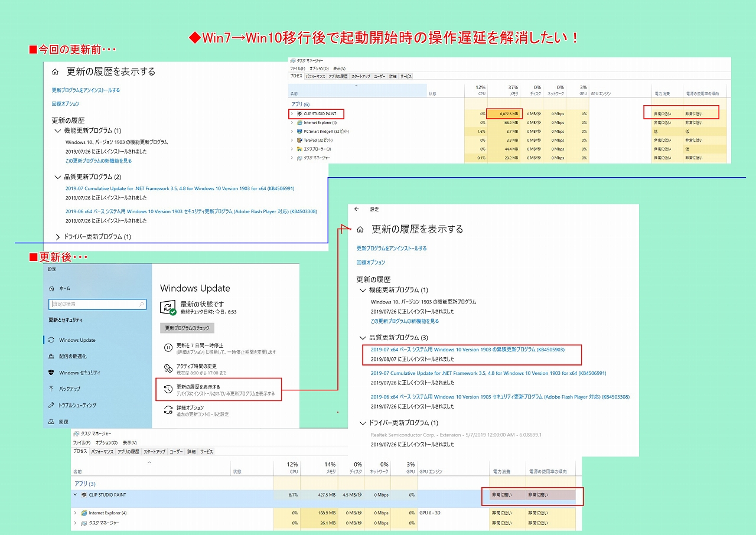The image size is (756, 535).
Task: Open the 詳細 tab in Task Manager listing アプリ (3)
Action: (191, 451)
